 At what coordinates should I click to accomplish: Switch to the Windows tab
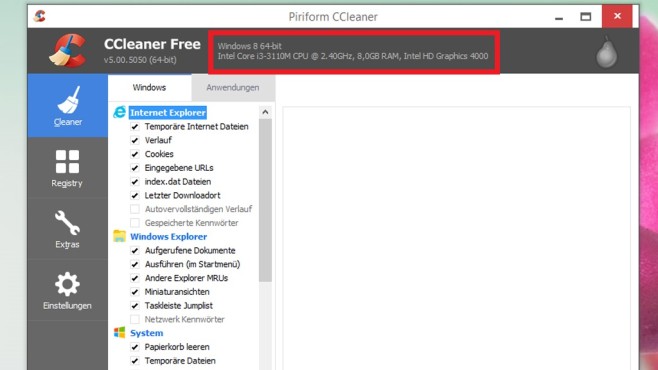pos(149,88)
